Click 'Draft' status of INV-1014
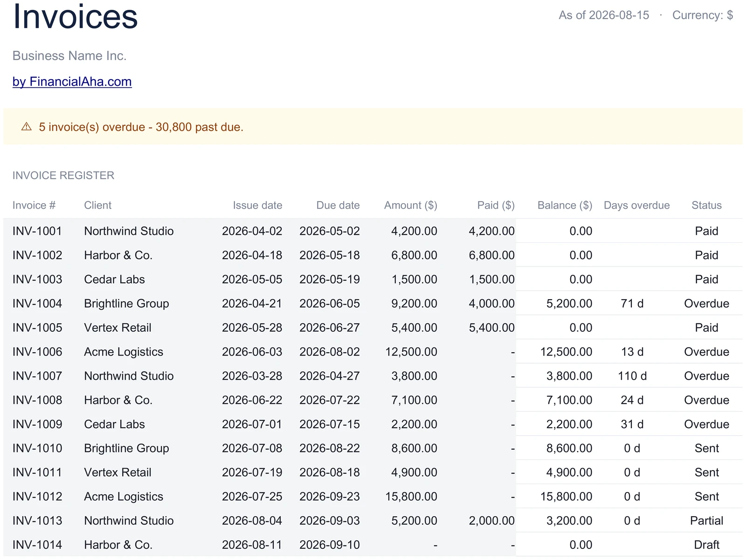 coord(707,545)
